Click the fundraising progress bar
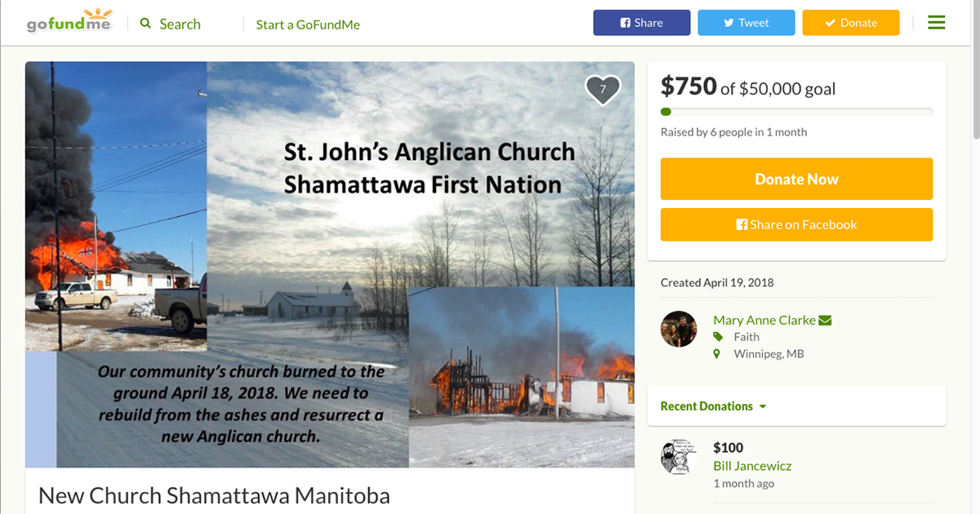This screenshot has height=514, width=980. point(796,112)
